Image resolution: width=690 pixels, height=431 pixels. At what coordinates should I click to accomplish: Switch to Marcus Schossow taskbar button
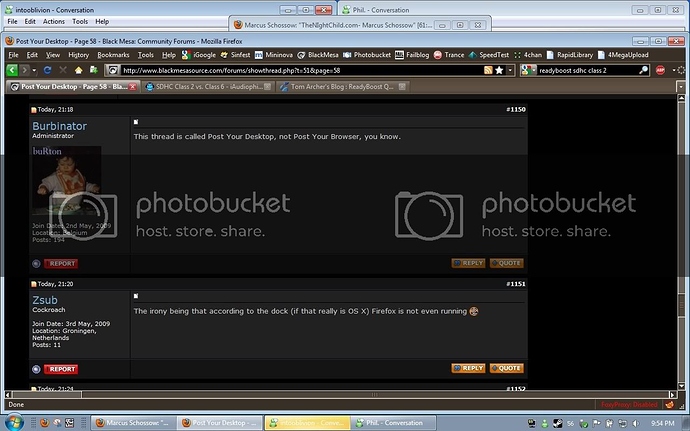point(134,423)
